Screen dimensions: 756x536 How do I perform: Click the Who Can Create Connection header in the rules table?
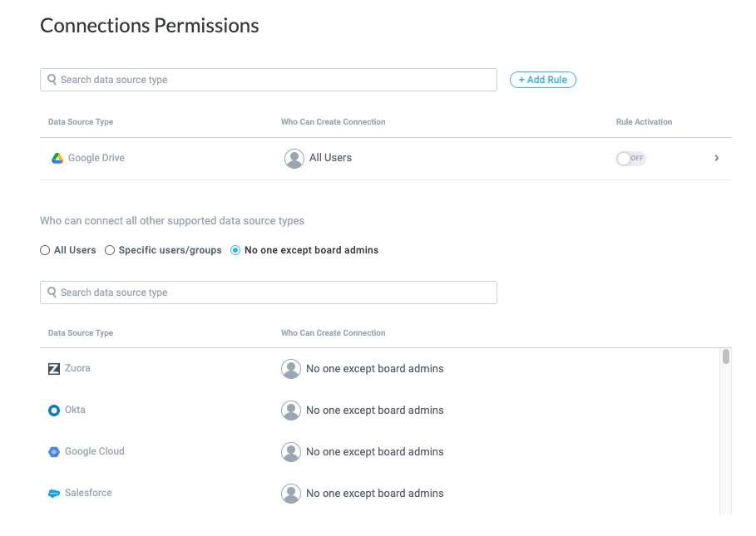333,122
